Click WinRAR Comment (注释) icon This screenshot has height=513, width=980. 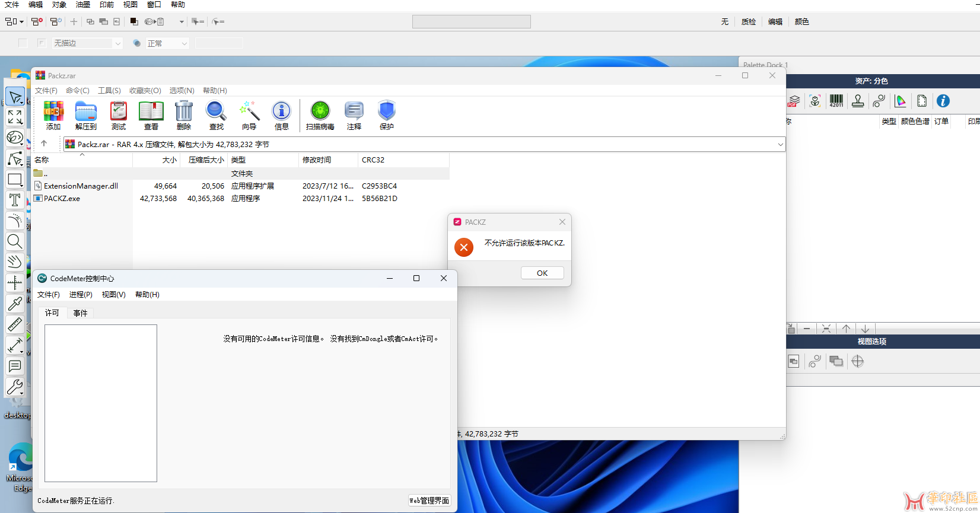pos(354,115)
